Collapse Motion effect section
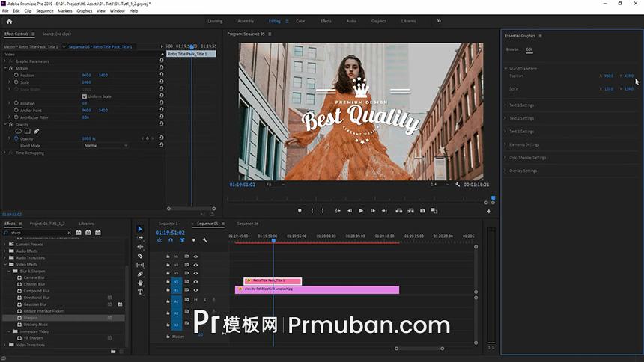This screenshot has width=644, height=362. [5, 68]
